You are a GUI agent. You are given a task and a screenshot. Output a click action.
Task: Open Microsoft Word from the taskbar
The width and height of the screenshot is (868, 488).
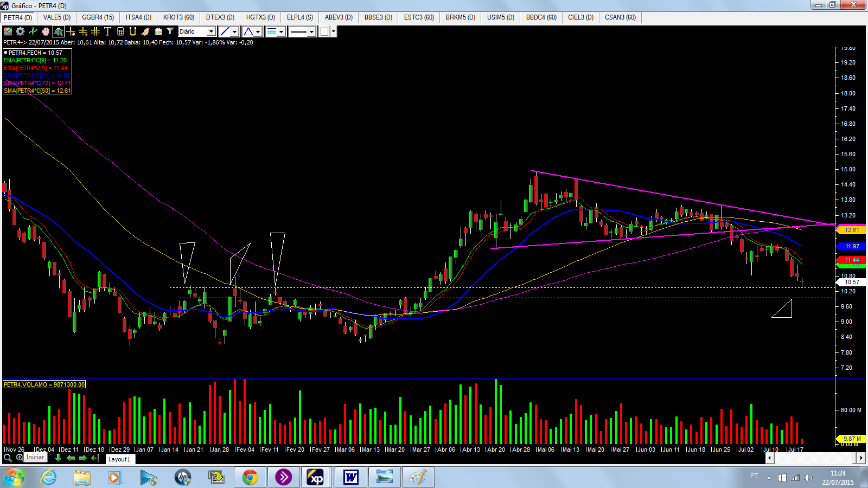click(x=351, y=477)
